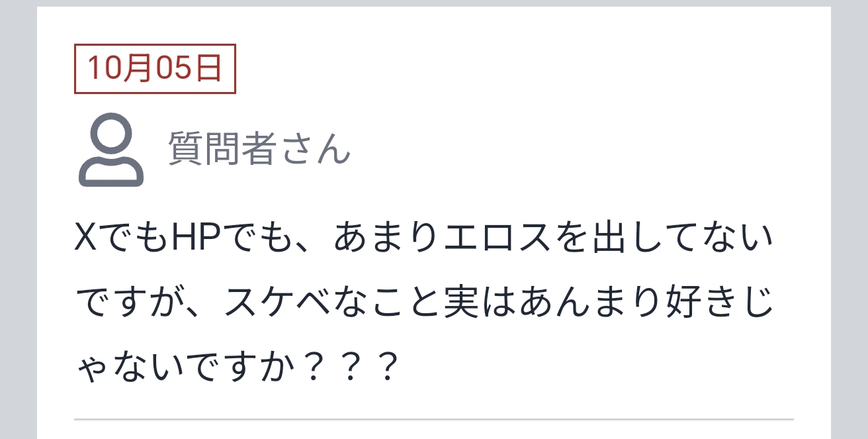Tap the 10月05日 date badge
The width and height of the screenshot is (868, 439).
(x=155, y=68)
